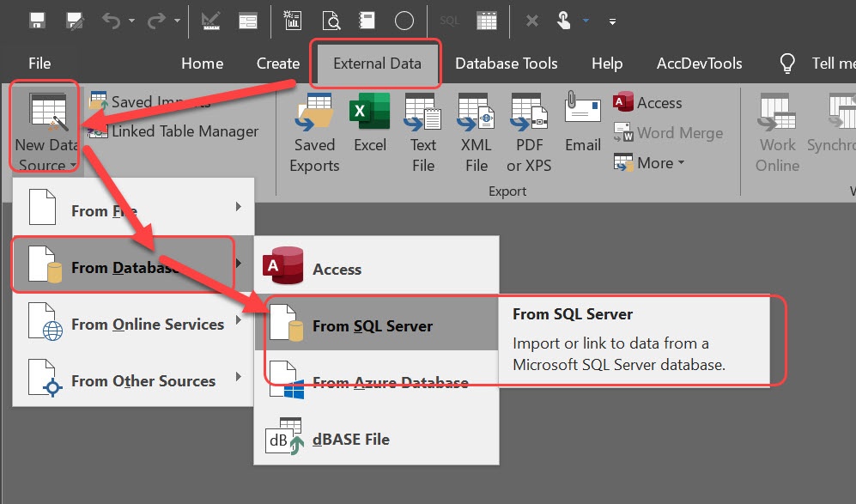
Task: Export to XML File icon
Action: point(476,132)
